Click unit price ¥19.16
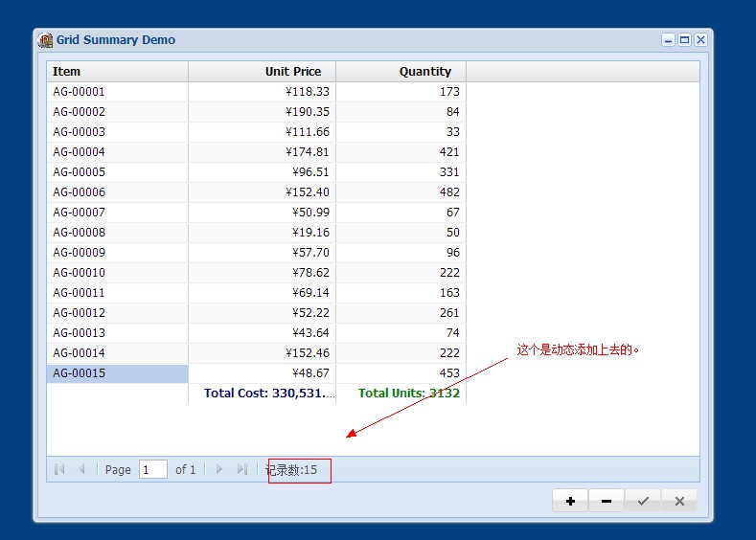The width and height of the screenshot is (756, 540). [x=262, y=233]
